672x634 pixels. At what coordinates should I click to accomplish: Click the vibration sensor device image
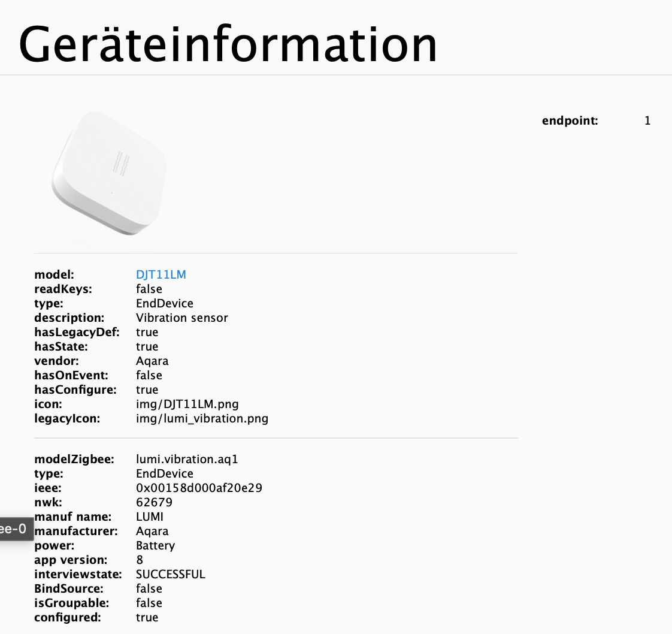[x=109, y=174]
